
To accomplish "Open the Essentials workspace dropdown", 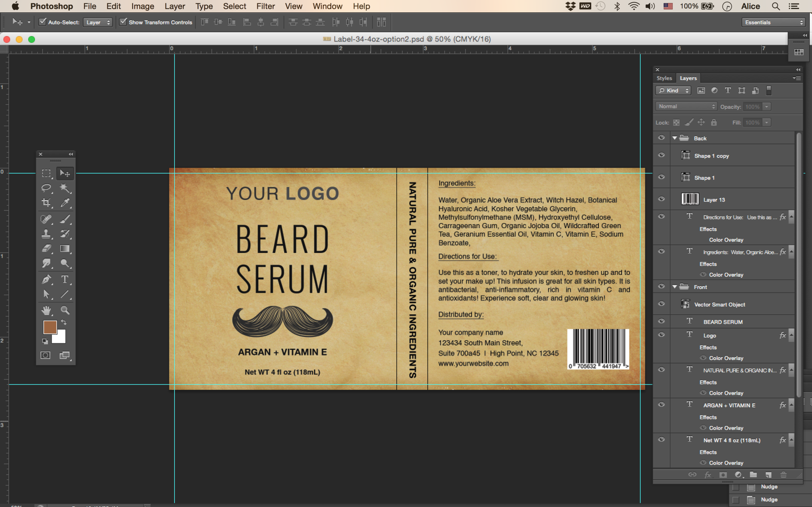I will pyautogui.click(x=773, y=22).
